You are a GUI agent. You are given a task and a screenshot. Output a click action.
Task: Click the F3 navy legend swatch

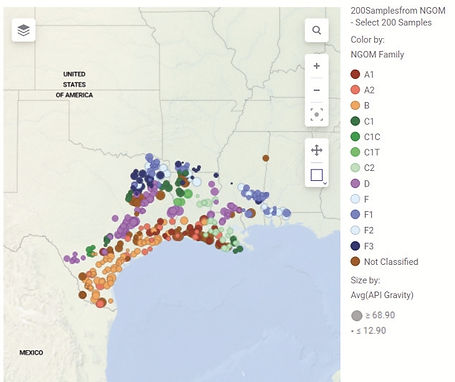(x=356, y=246)
